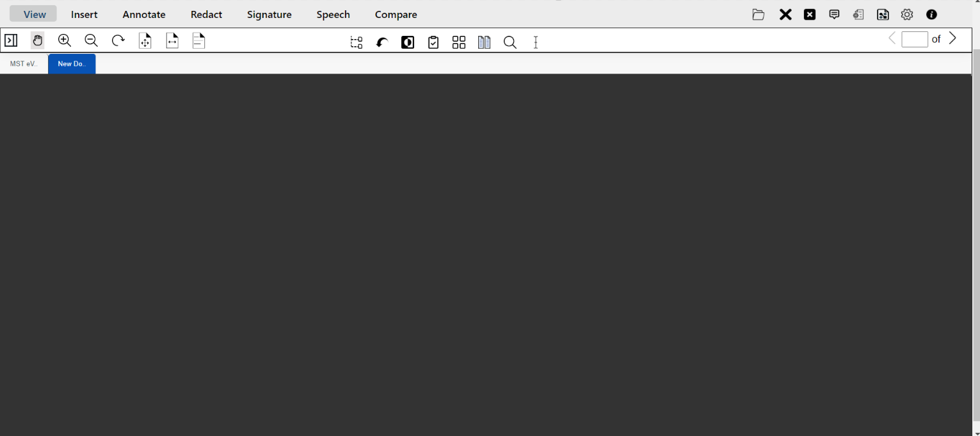Open the search magnifier tool

(510, 42)
